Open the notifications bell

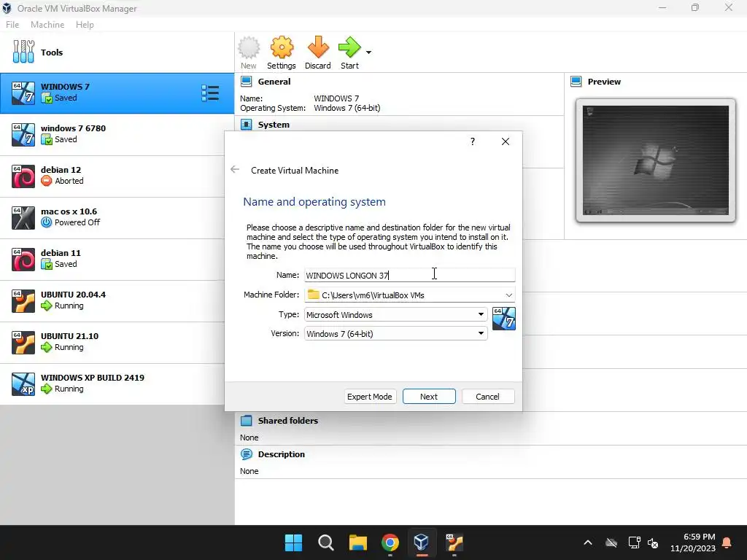(x=727, y=542)
